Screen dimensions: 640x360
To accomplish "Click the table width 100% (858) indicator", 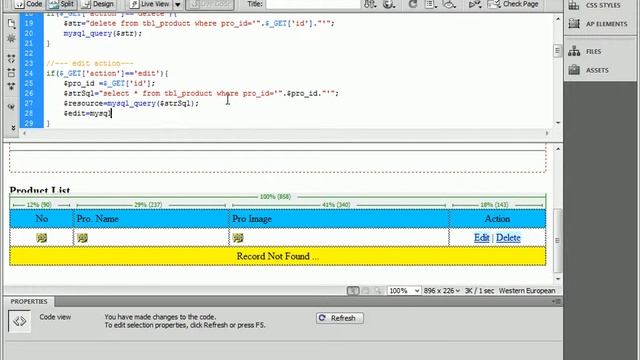I will [275, 197].
